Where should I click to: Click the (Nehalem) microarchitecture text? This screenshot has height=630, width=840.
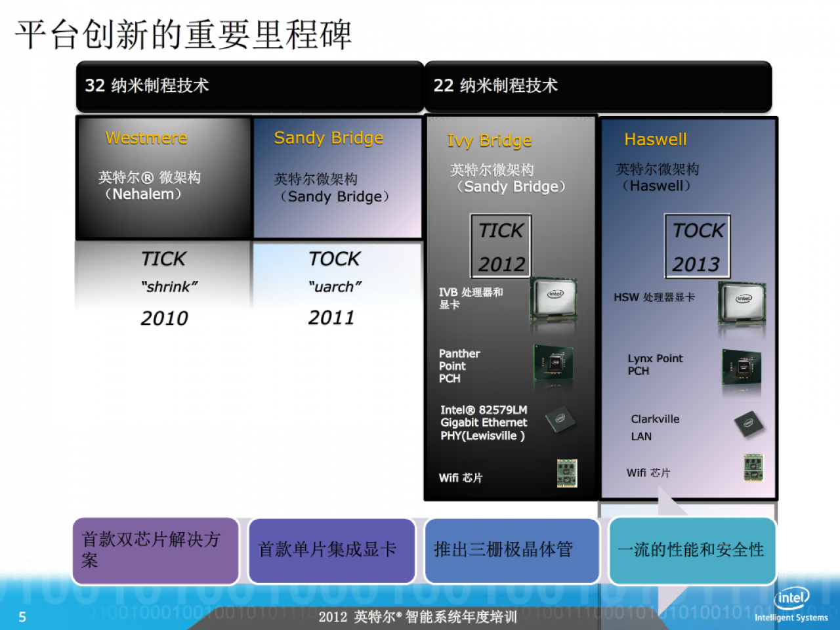144,194
